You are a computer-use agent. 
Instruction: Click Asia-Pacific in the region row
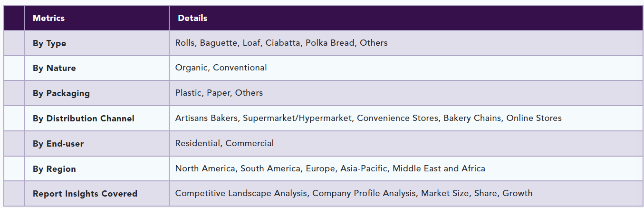click(x=364, y=168)
